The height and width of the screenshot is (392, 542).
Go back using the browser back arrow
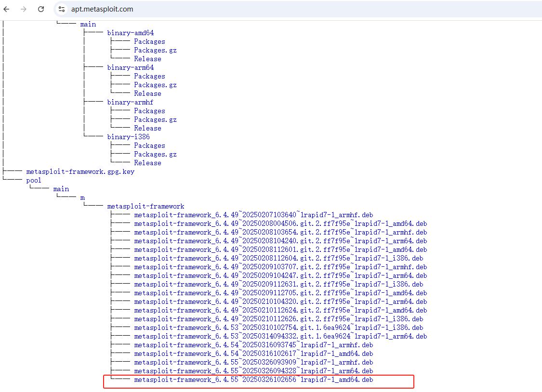tap(7, 9)
